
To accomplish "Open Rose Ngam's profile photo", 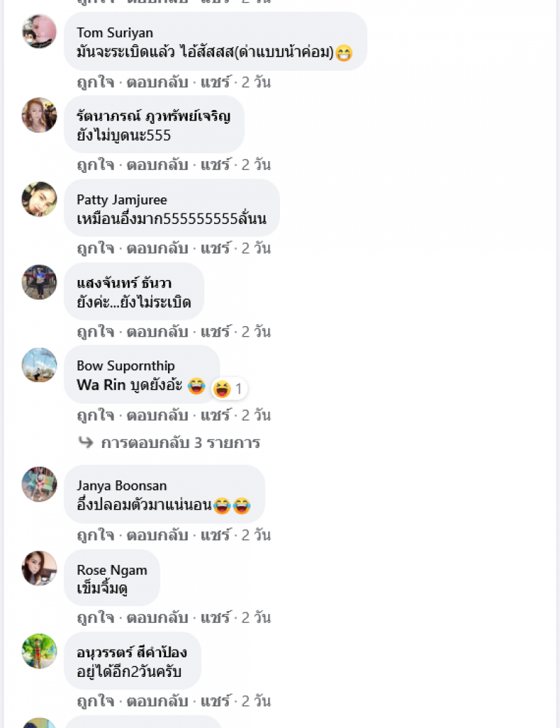I will [39, 568].
